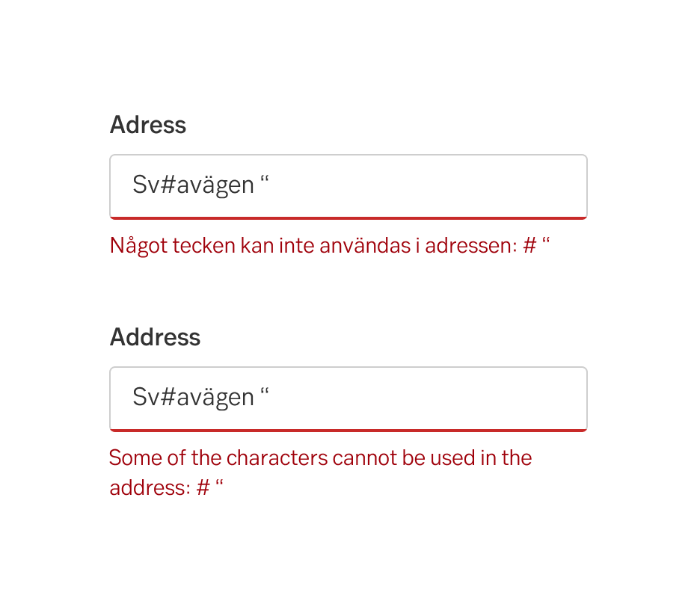Click the hash symbol in the English error
Image resolution: width=697 pixels, height=616 pixels.
point(203,488)
